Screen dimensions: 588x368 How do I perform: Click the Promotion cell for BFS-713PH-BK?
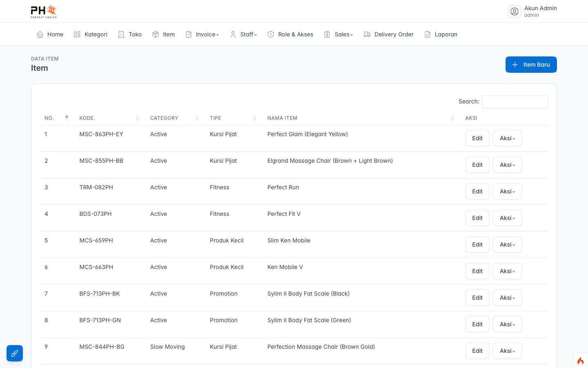pyautogui.click(x=224, y=294)
